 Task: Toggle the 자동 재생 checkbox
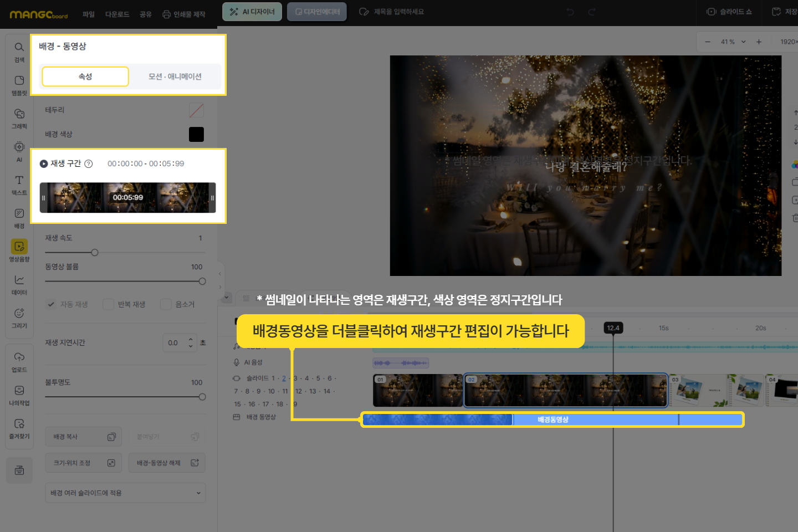click(x=52, y=304)
